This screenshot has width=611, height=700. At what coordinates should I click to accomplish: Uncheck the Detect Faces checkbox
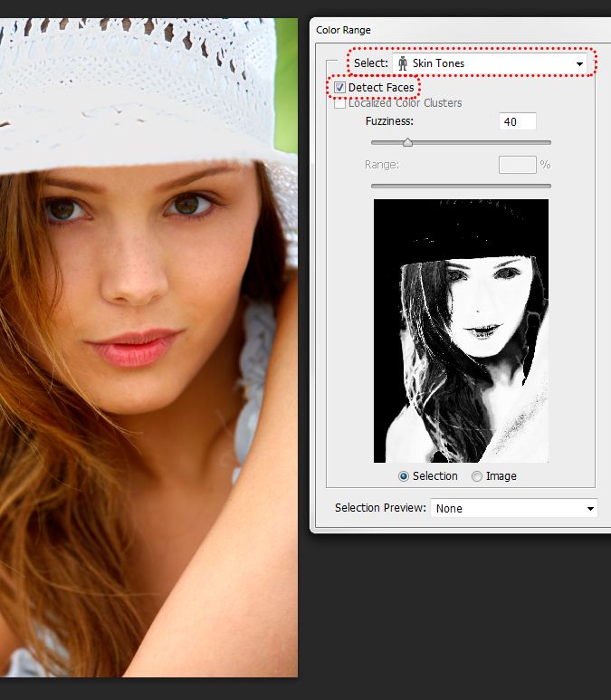(x=339, y=88)
